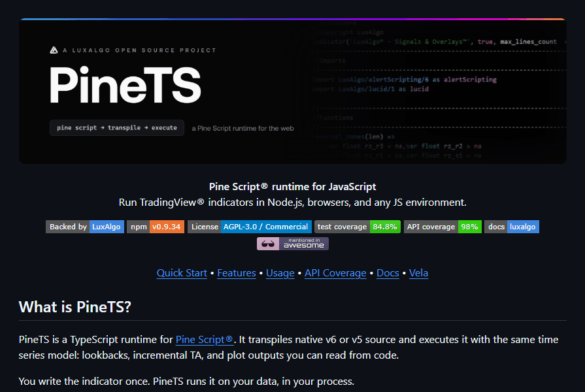Open the Docs link
The width and height of the screenshot is (585, 392).
388,273
